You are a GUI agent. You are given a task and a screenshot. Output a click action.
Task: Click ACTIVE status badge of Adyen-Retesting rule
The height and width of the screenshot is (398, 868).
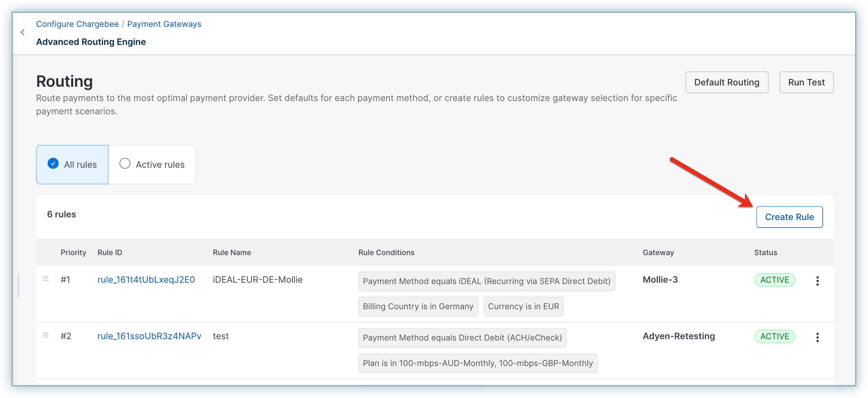point(774,336)
